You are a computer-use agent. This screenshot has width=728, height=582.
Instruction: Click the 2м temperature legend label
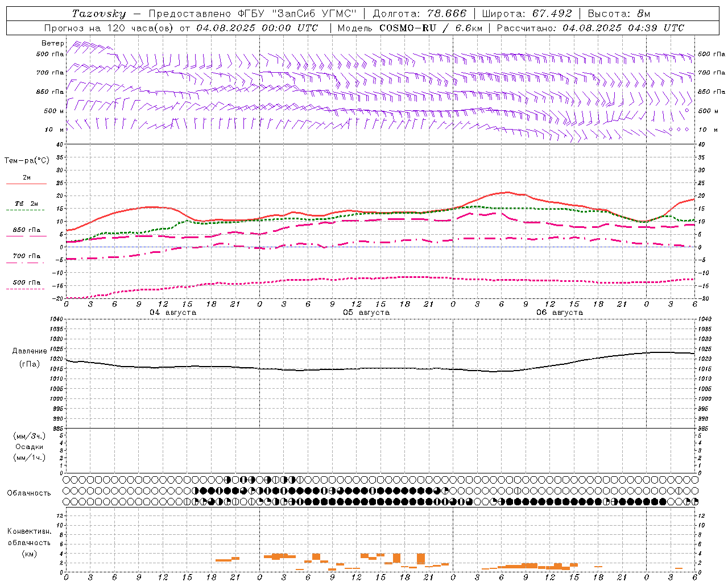tap(27, 177)
